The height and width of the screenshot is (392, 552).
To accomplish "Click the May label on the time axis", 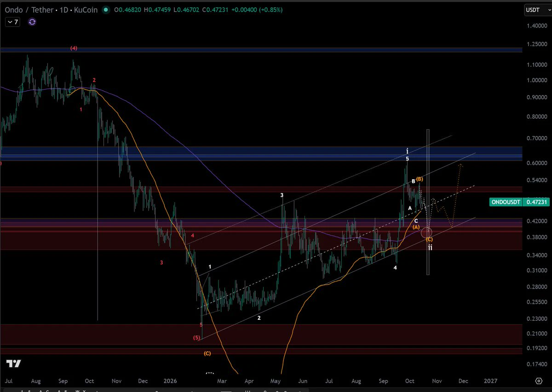I will pos(276,381).
